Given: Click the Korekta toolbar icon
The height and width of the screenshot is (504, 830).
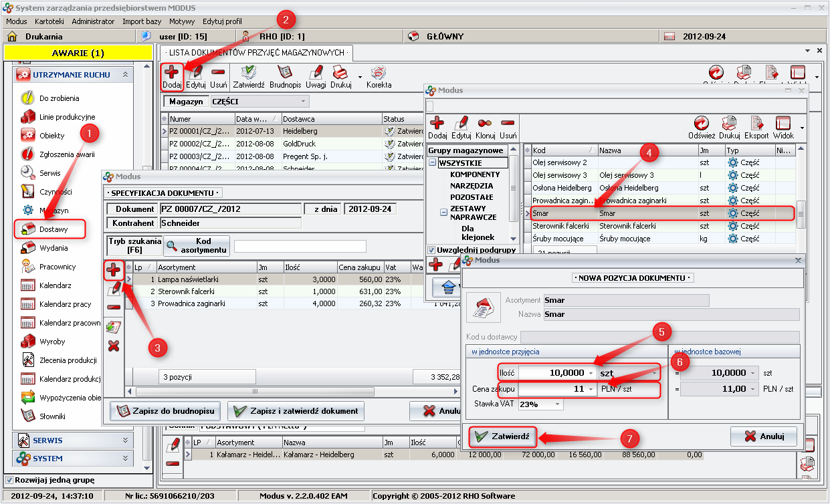Looking at the screenshot, I should point(379,72).
